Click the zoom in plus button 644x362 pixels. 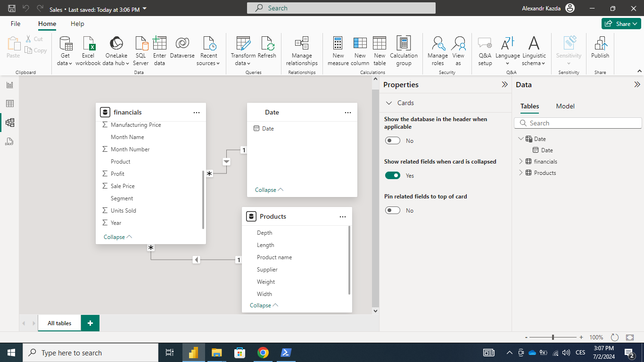pos(581,337)
